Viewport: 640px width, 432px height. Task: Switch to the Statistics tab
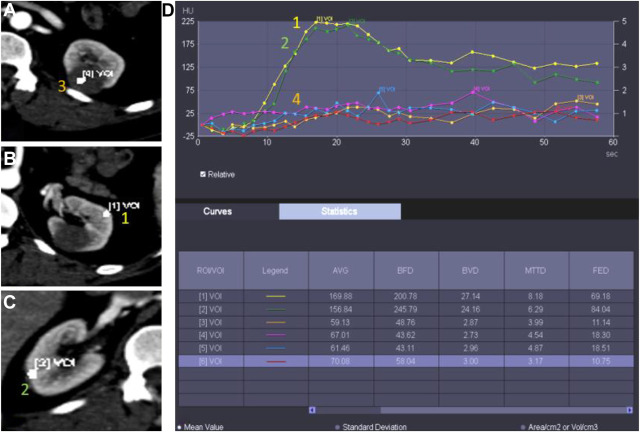tap(340, 212)
